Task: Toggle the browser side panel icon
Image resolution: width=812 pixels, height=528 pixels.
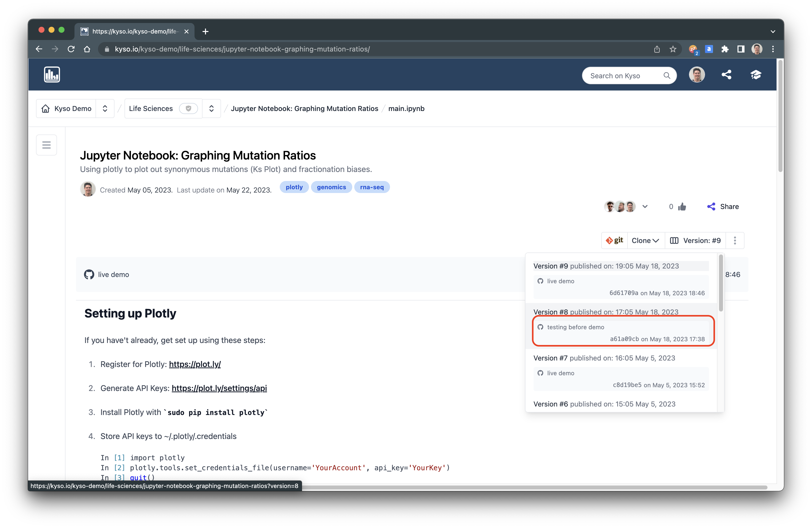Action: tap(741, 49)
